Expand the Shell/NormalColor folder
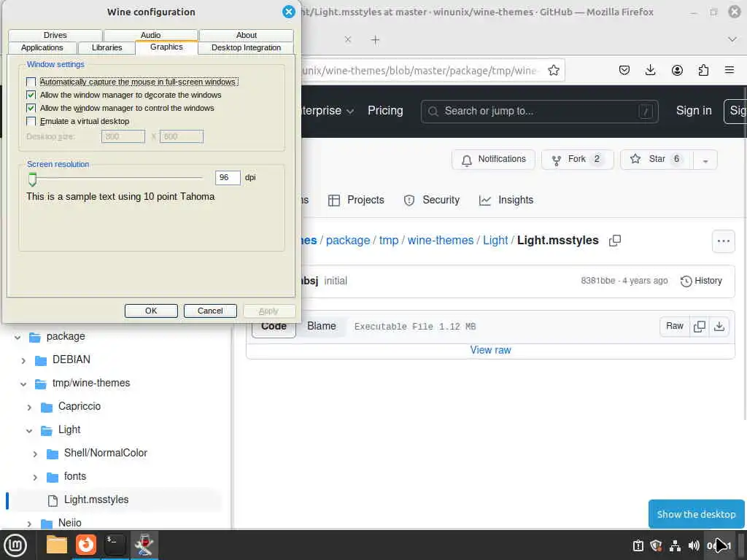The height and width of the screenshot is (560, 747). [35, 454]
